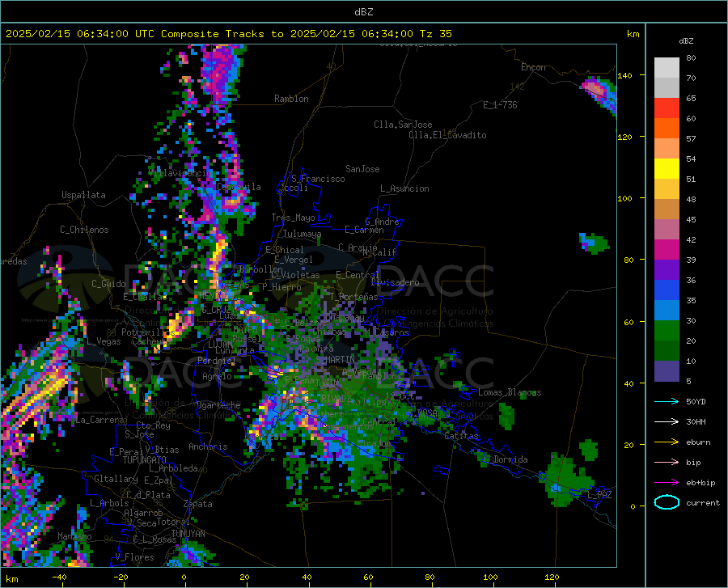Image resolution: width=728 pixels, height=588 pixels.
Task: Click the Uspallata map label
Action: 83,195
